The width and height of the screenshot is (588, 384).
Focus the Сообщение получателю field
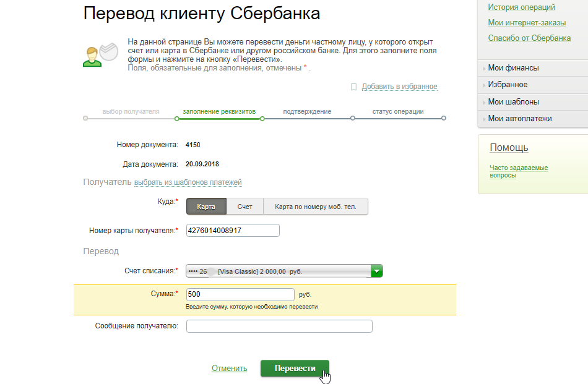coord(279,326)
